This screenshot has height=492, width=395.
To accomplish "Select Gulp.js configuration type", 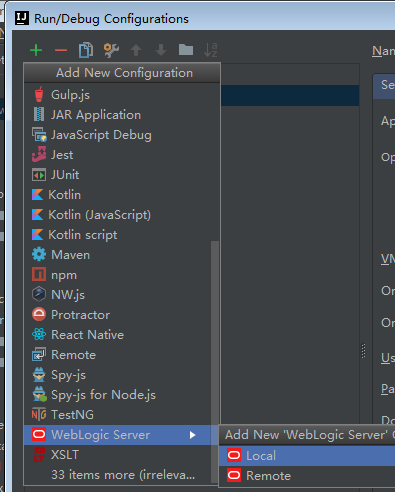I will pos(122,95).
